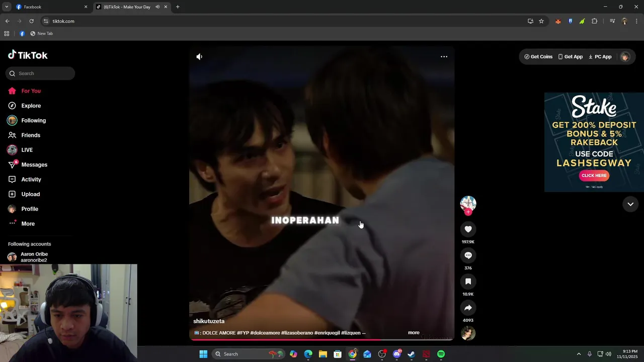Install the app via the address bar icon
This screenshot has height=362, width=644.
530,21
